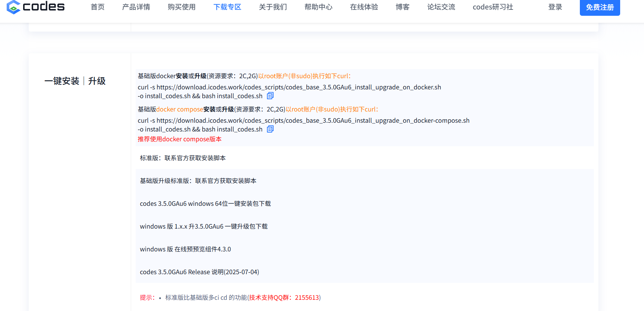Open the 产品详情 menu item
Screen dimensions: 644x311
[136, 7]
